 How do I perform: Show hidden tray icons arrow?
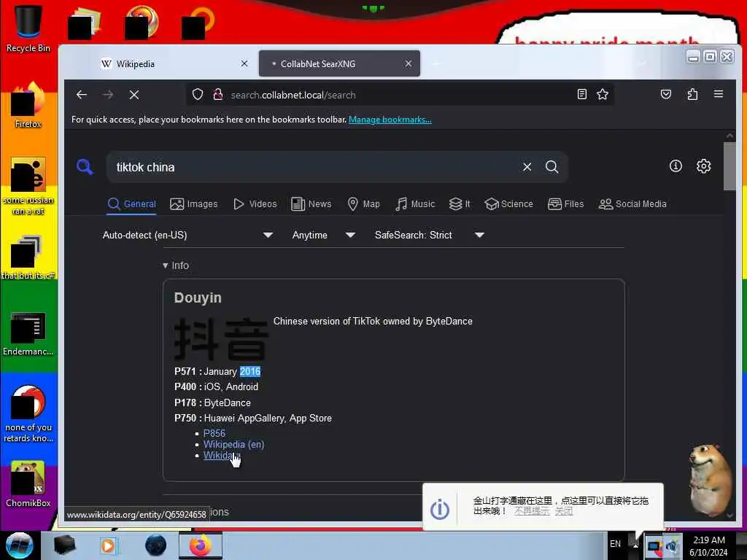click(635, 545)
